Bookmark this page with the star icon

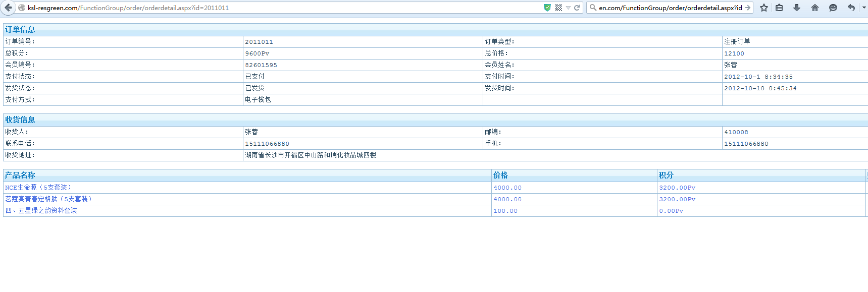tap(764, 8)
